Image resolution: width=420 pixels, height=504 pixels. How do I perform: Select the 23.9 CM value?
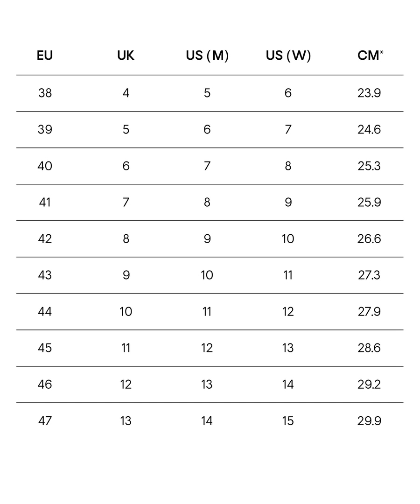click(369, 93)
